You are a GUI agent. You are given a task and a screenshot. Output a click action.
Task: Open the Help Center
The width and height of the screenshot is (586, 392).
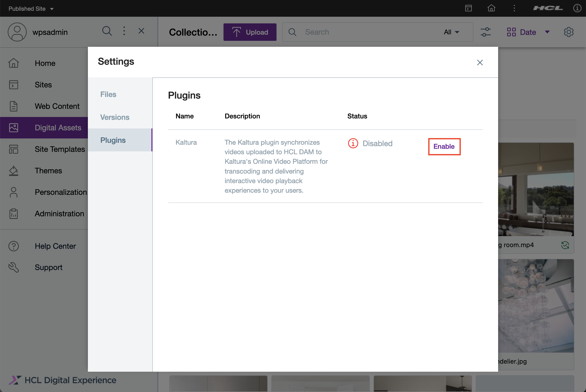click(55, 246)
